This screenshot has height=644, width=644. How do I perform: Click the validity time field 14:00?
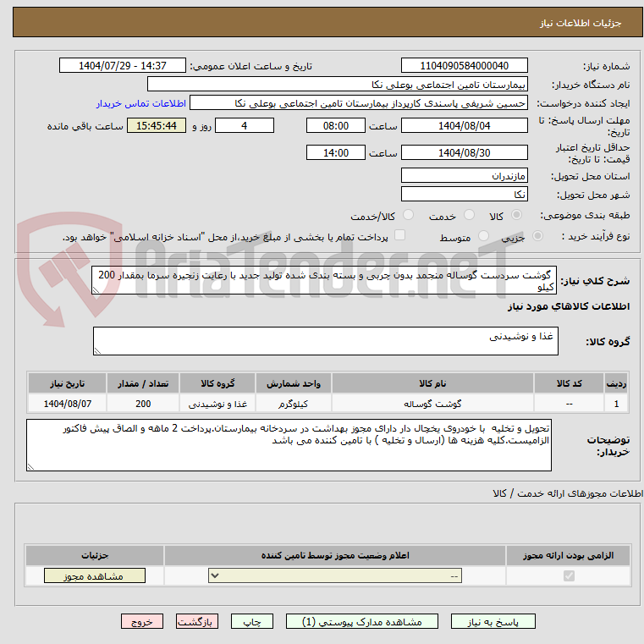pos(336,153)
